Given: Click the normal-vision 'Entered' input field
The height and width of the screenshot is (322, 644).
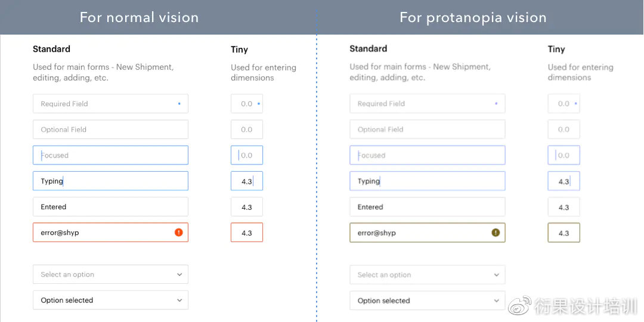Looking at the screenshot, I should tap(110, 206).
